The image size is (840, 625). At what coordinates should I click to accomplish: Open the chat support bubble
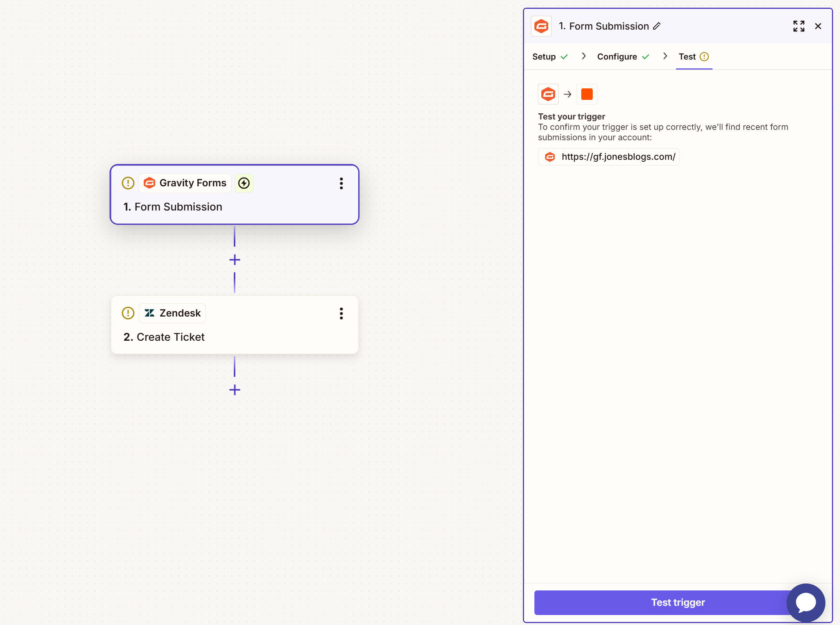805,602
